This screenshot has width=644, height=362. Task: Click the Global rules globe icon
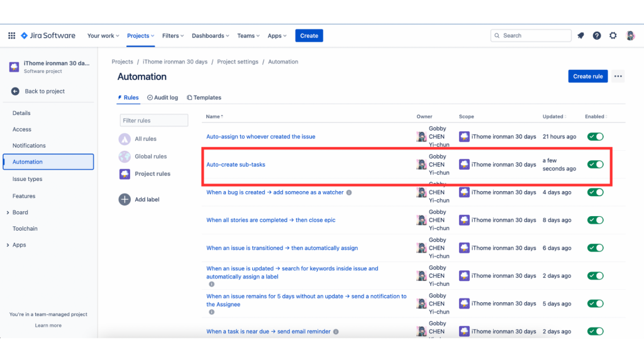125,156
